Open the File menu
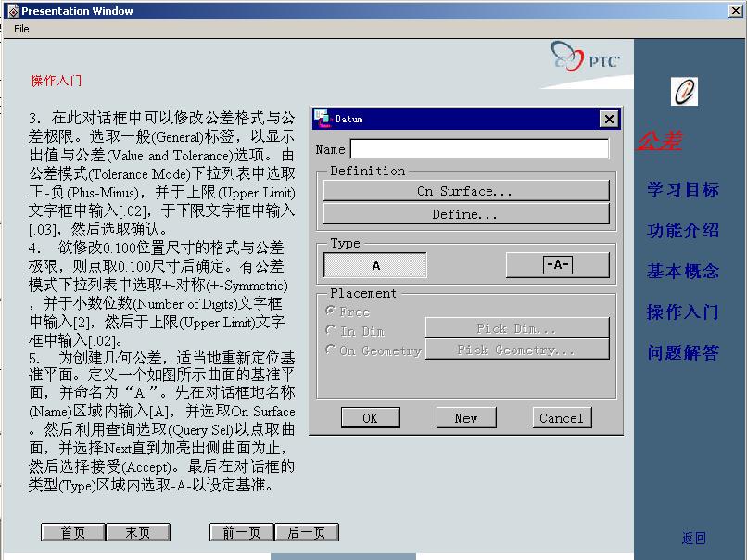 [x=19, y=29]
